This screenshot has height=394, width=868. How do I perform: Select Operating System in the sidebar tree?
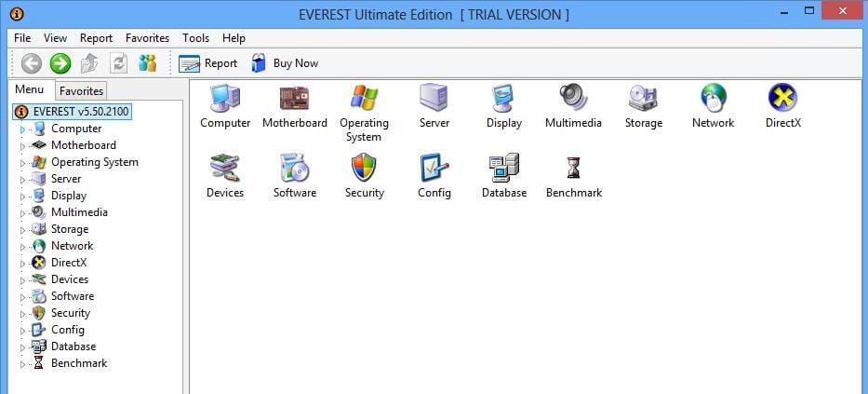coord(95,162)
